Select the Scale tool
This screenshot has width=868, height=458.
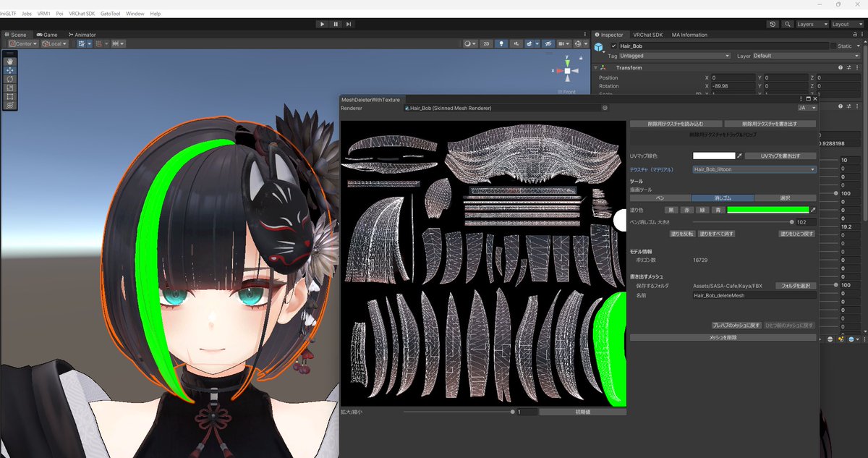point(10,88)
